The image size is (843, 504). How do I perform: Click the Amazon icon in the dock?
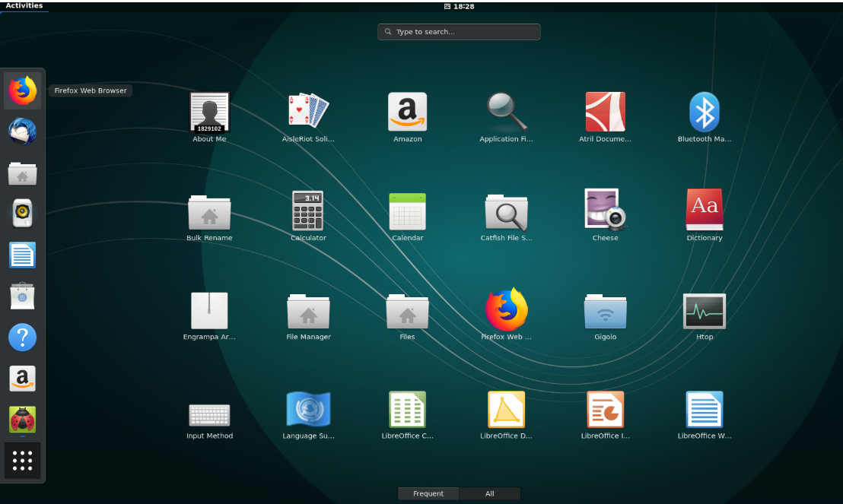23,379
